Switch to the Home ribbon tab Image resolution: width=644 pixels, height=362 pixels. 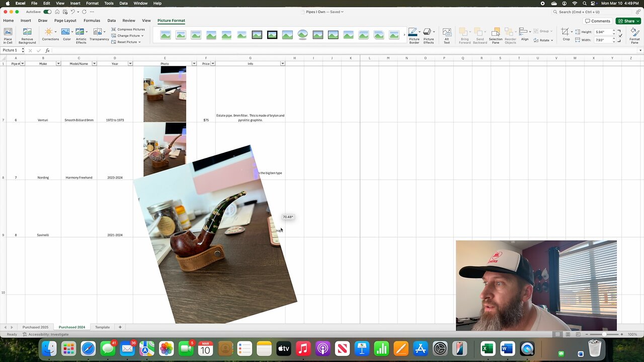click(x=9, y=21)
